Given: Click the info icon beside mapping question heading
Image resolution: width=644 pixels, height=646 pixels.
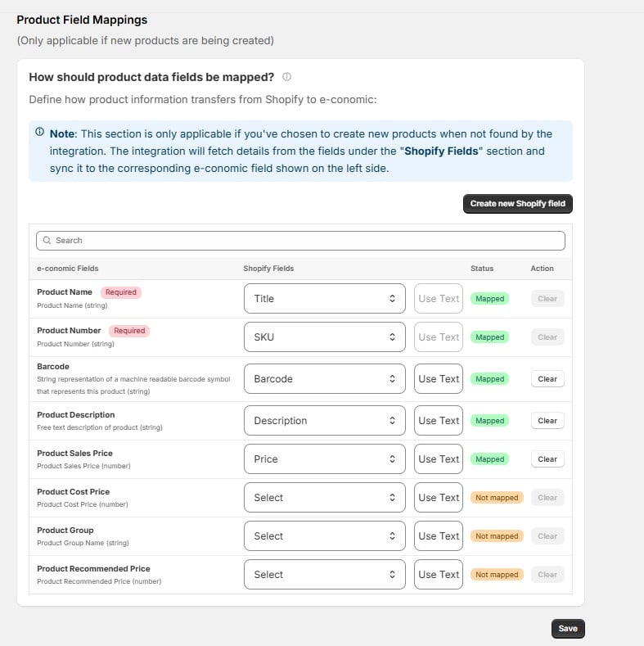Looking at the screenshot, I should coord(286,77).
